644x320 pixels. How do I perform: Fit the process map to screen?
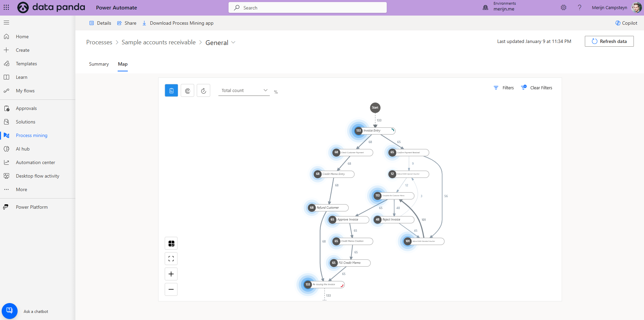coord(171,259)
